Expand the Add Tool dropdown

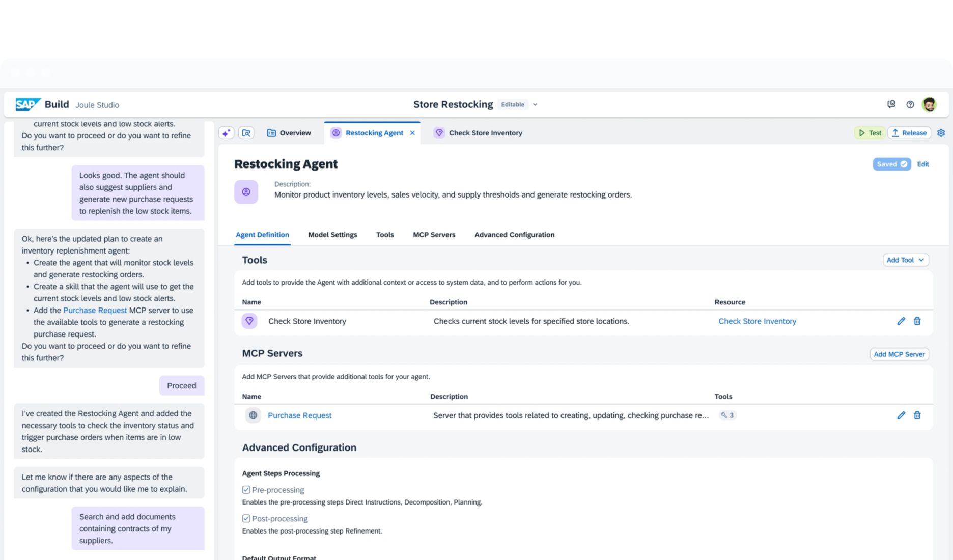point(905,260)
